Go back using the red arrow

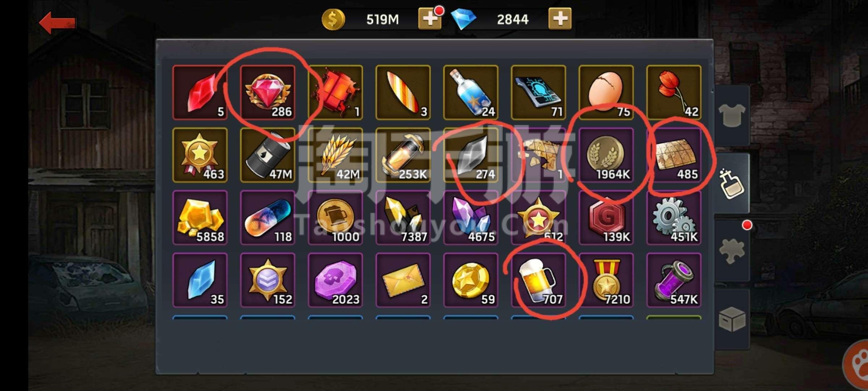pos(58,22)
